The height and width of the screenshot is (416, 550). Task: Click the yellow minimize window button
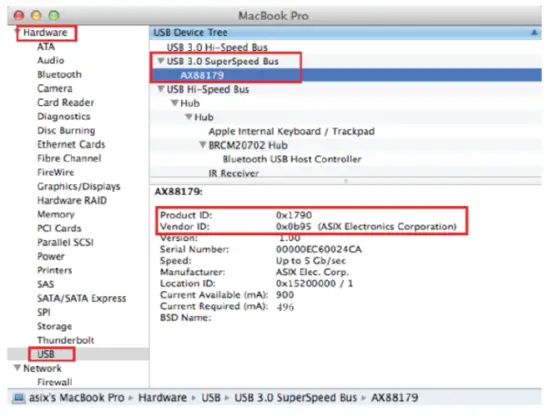click(x=36, y=15)
